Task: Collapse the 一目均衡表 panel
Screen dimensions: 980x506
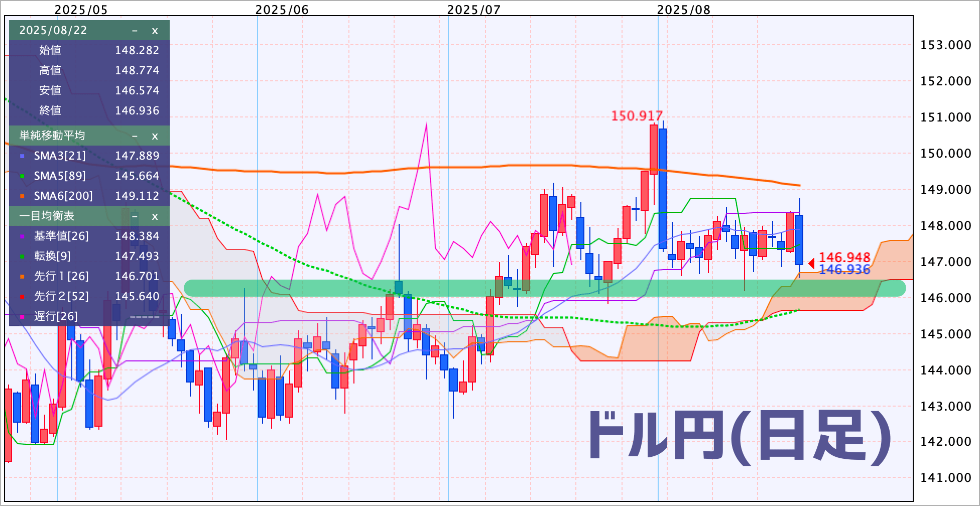Action: click(135, 216)
